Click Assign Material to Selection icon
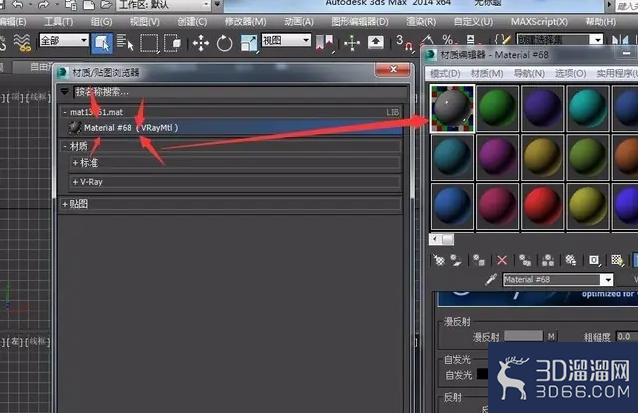This screenshot has height=413, width=638. (x=479, y=260)
